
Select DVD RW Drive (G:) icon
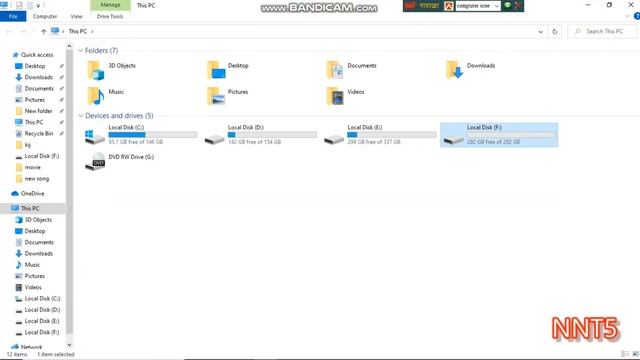95,162
